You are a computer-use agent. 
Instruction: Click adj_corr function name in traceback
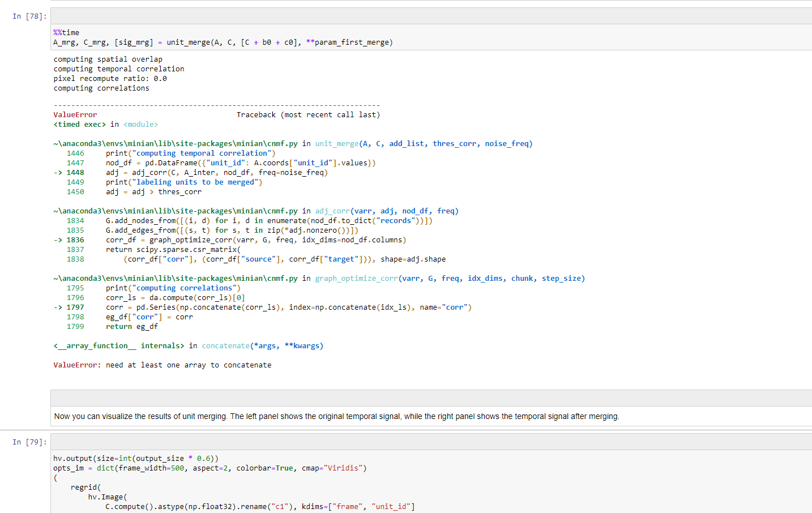(x=332, y=211)
